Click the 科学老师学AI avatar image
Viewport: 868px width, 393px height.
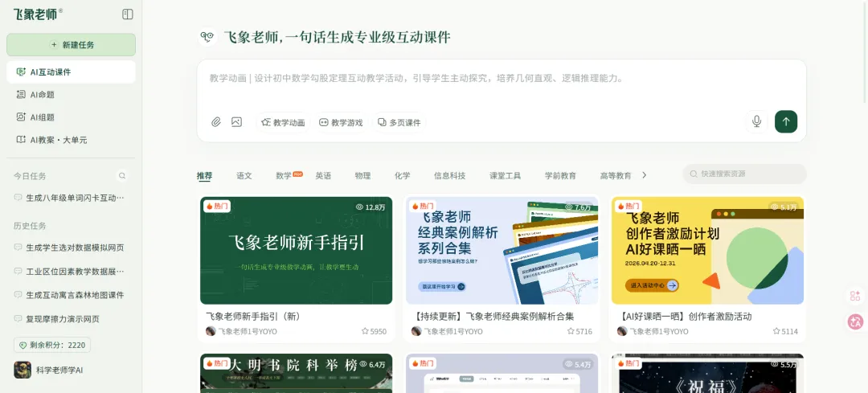23,370
